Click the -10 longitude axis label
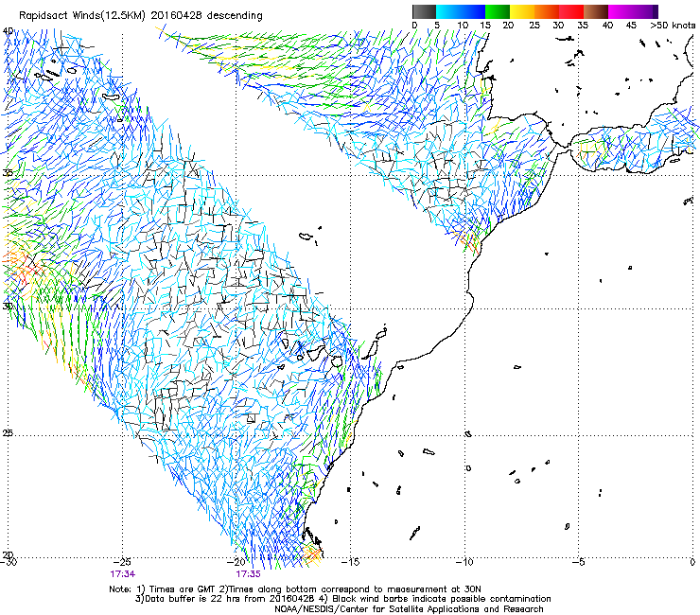The image size is (700, 615). click(464, 562)
